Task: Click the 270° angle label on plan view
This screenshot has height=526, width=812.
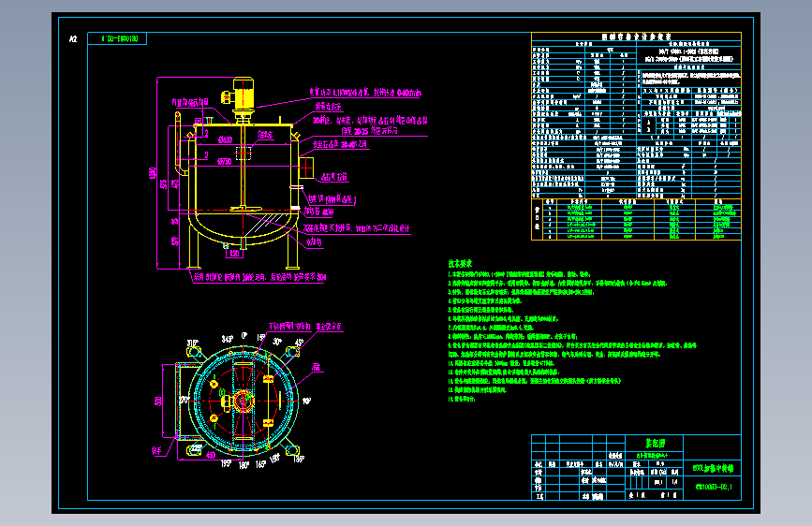Action: click(x=184, y=401)
